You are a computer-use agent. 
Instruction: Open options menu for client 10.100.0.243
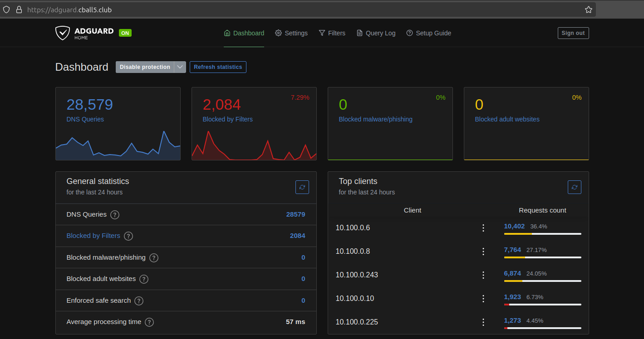[x=483, y=275]
